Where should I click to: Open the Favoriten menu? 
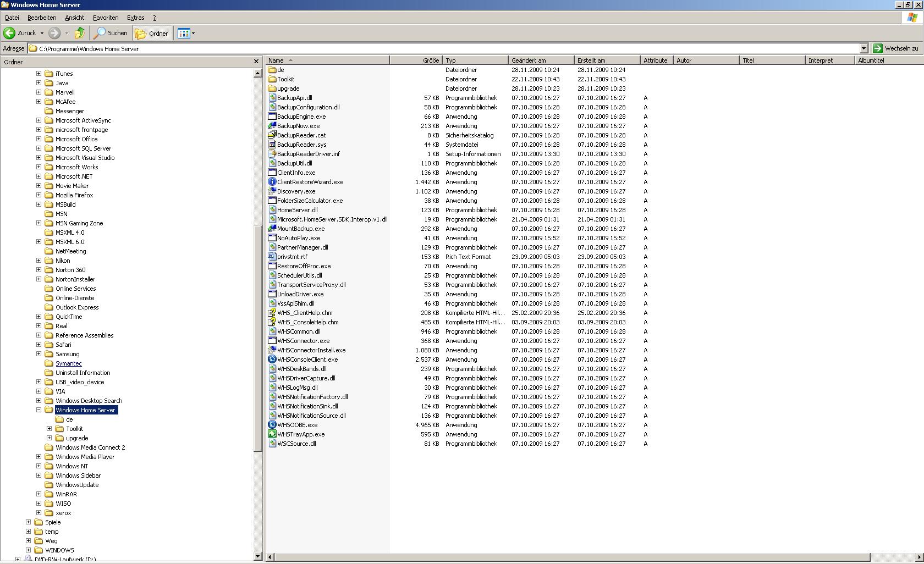pyautogui.click(x=105, y=18)
